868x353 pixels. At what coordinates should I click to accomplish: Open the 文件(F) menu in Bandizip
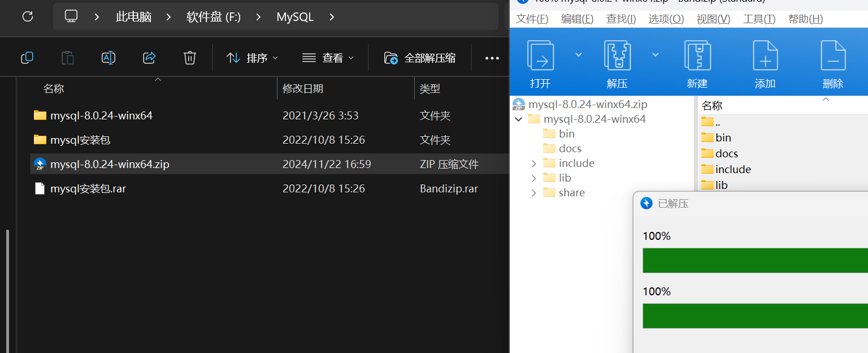(x=532, y=19)
